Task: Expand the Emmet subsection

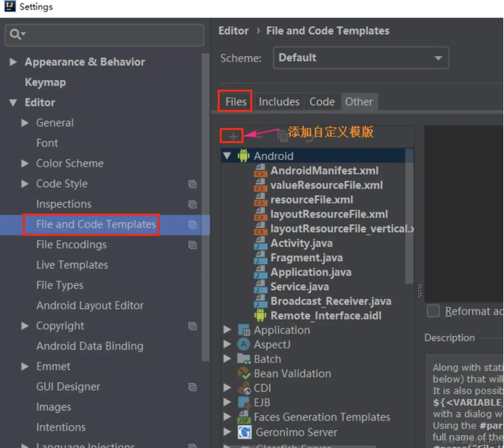Action: (x=25, y=366)
